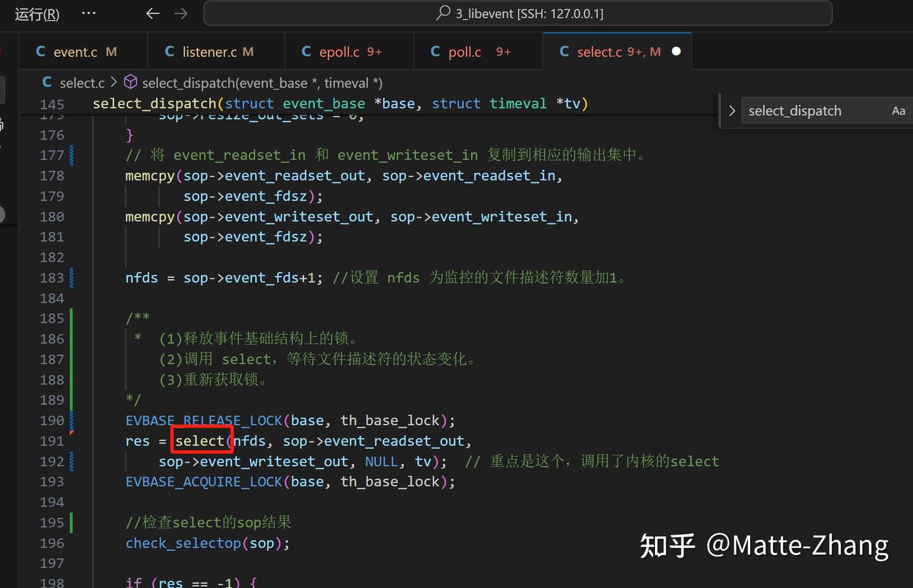The width and height of the screenshot is (913, 588).
Task: Open the ... overflow menu near 运行(R)
Action: [88, 13]
